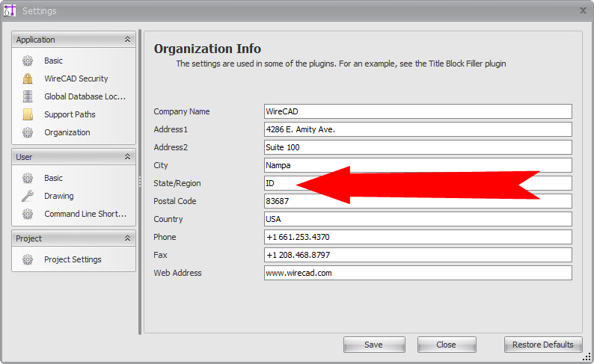Image resolution: width=594 pixels, height=364 pixels.
Task: Click the gear icon beside User Basic
Action: [x=28, y=178]
